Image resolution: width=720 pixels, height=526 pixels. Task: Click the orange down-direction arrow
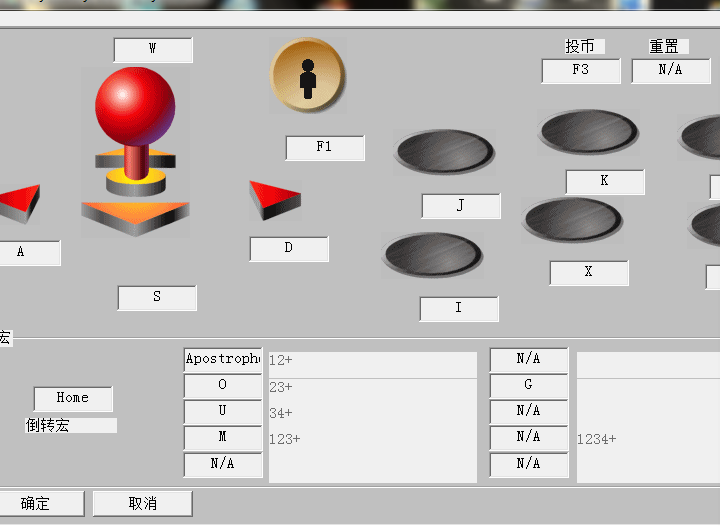click(135, 217)
